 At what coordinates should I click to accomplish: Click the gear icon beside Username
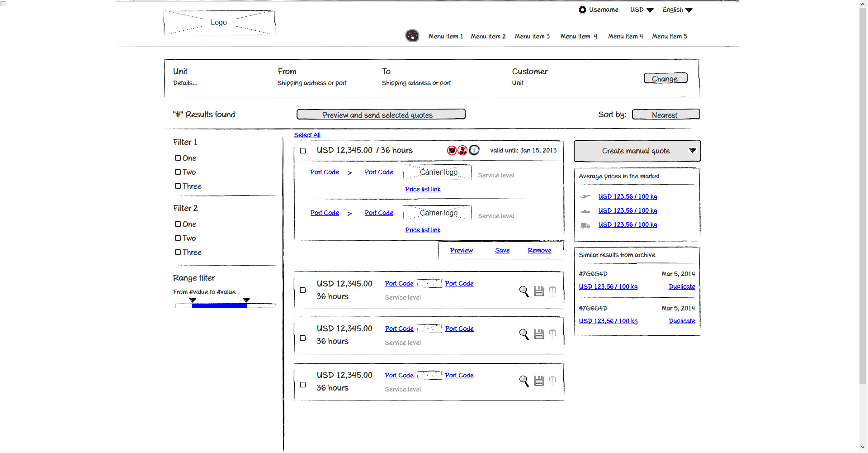click(582, 10)
